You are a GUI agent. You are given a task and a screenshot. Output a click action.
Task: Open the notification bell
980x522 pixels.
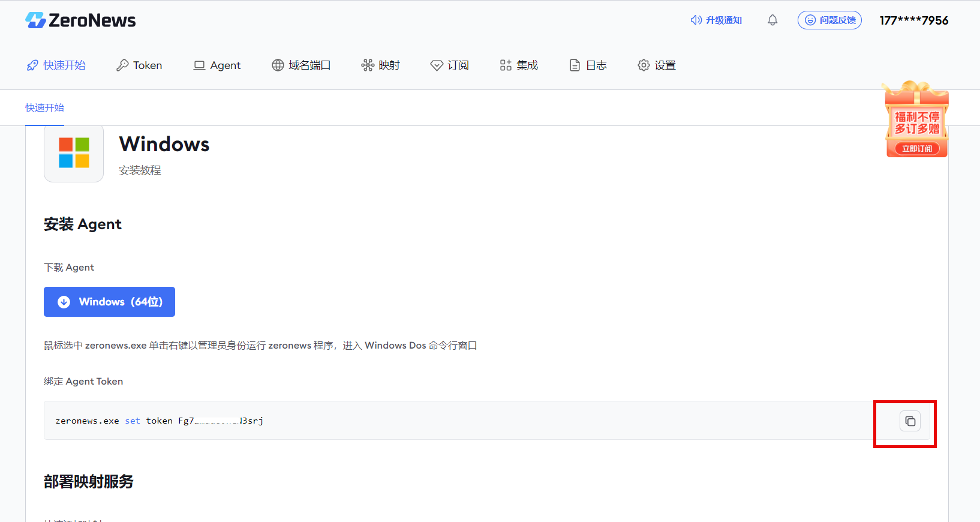coord(772,20)
